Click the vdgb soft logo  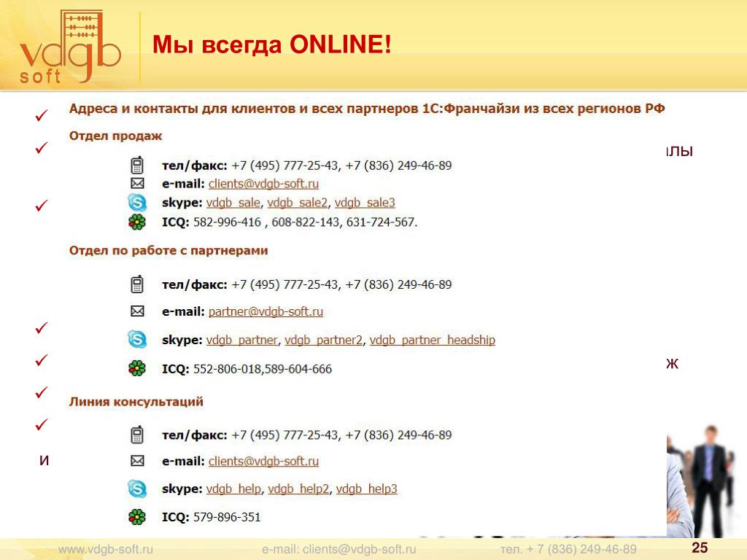(70, 47)
